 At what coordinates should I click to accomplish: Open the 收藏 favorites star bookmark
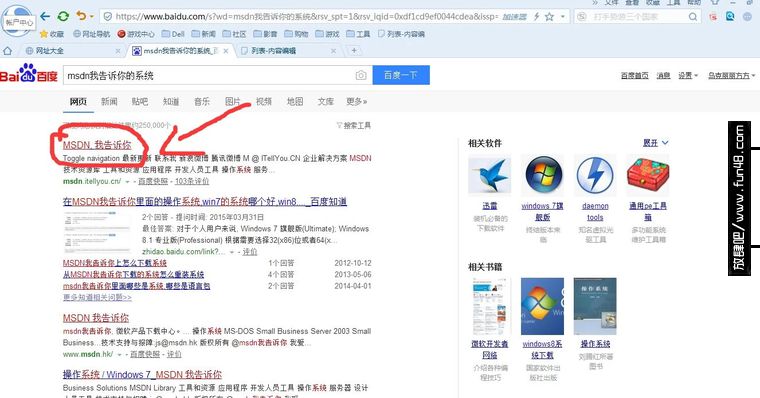52,34
